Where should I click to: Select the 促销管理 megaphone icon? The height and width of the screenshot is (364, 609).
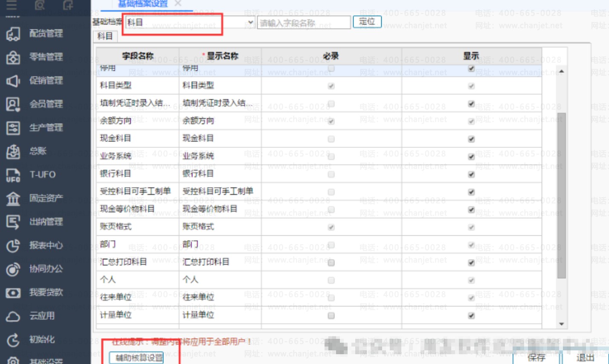click(13, 81)
